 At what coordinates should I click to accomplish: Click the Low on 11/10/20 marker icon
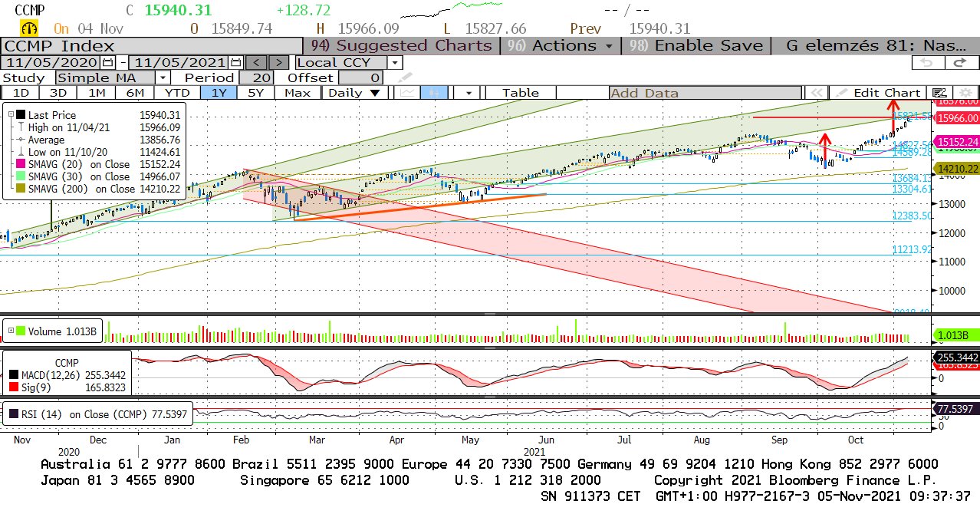(x=21, y=152)
